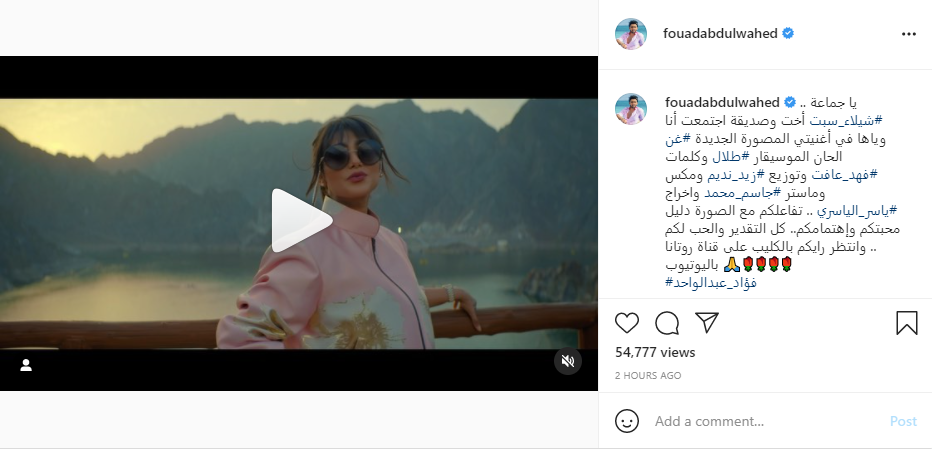This screenshot has height=449, width=932.
Task: Open emoji picker smiley icon
Action: (626, 421)
